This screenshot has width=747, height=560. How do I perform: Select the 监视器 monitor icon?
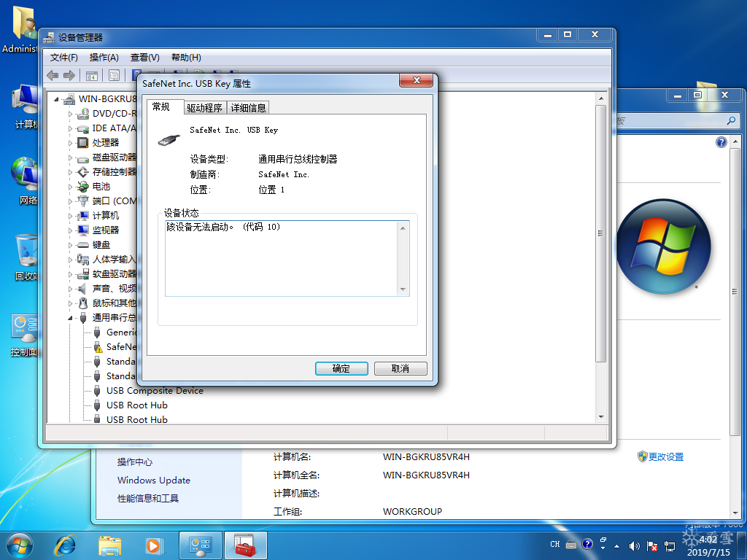(x=83, y=230)
